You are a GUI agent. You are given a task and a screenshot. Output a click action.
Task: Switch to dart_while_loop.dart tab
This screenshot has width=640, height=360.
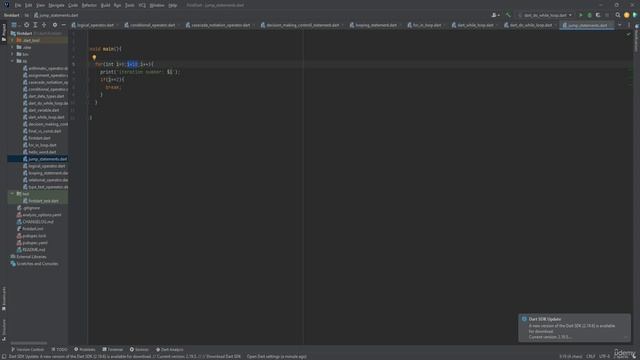tap(475, 25)
